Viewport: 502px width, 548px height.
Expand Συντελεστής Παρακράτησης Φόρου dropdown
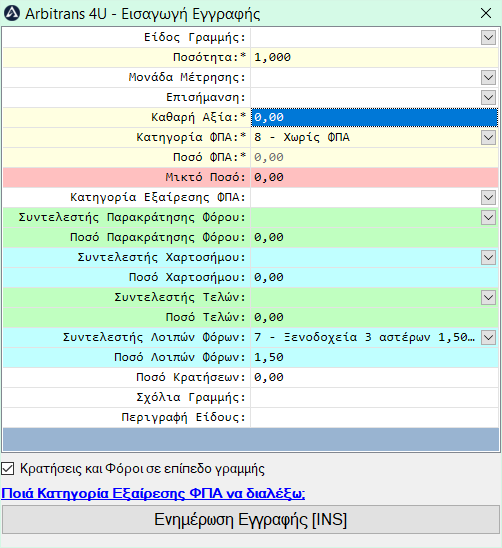(488, 217)
